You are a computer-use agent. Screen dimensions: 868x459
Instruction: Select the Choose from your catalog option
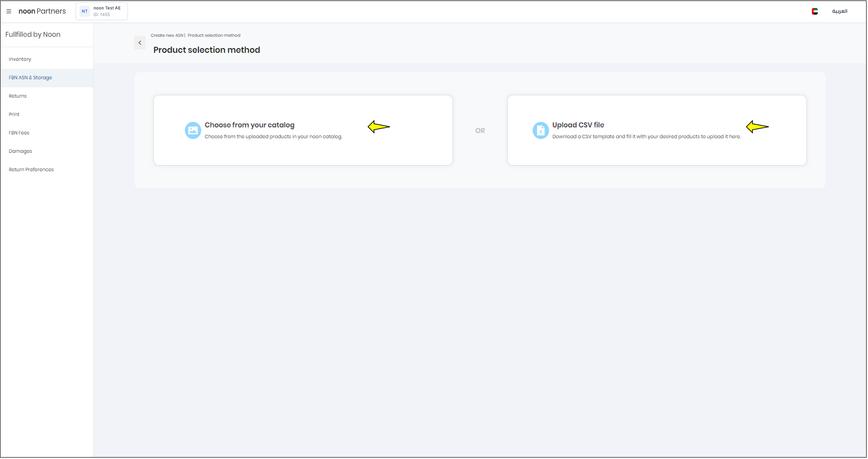coord(303,130)
